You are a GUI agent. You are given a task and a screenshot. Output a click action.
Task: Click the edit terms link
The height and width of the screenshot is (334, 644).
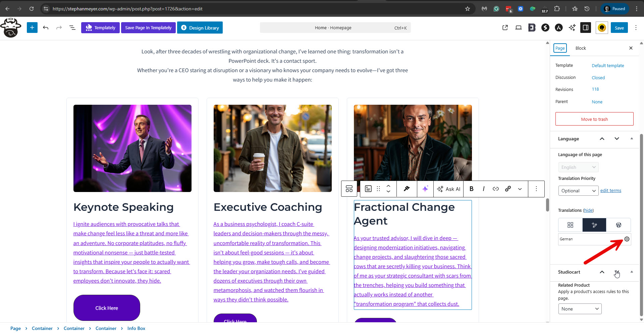pyautogui.click(x=610, y=191)
